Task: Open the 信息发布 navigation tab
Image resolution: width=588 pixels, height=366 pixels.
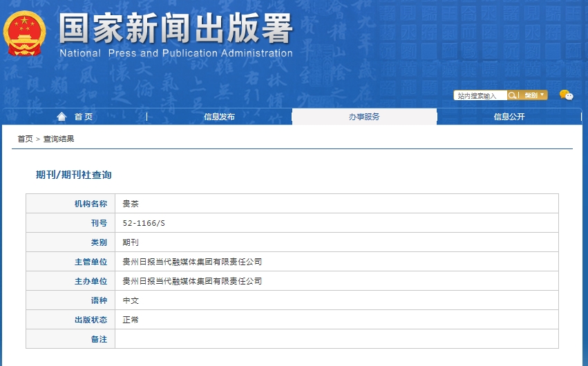Action: [219, 117]
